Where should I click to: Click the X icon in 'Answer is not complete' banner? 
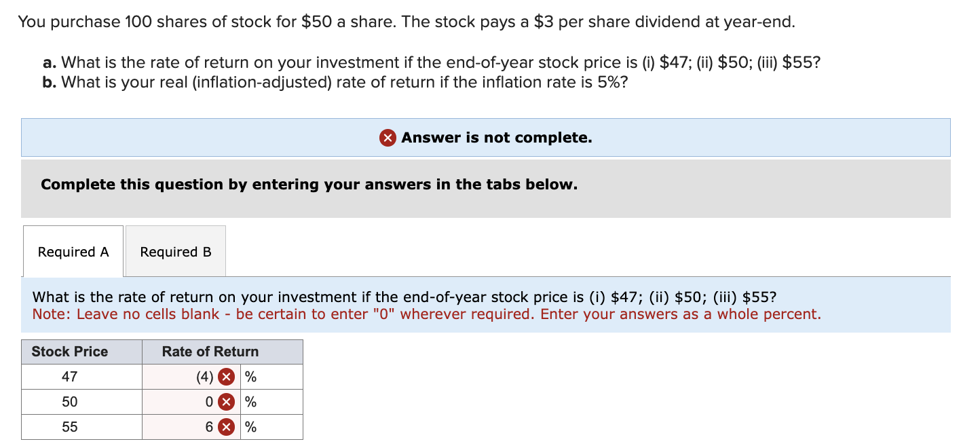pyautogui.click(x=386, y=138)
